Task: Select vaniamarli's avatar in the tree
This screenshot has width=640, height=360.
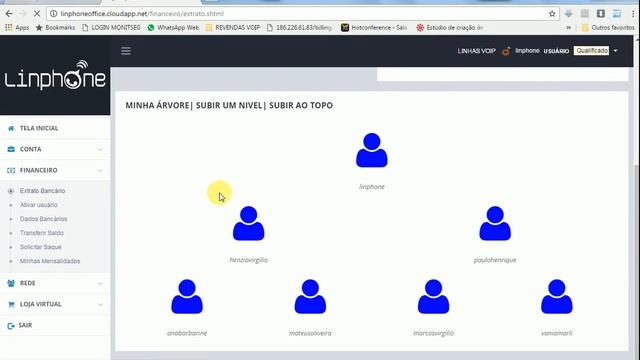Action: [556, 296]
